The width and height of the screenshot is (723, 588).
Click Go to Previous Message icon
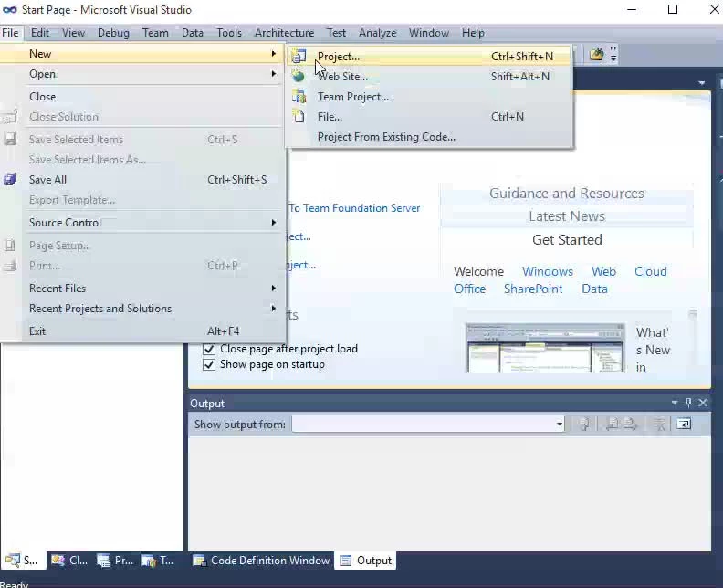[612, 424]
